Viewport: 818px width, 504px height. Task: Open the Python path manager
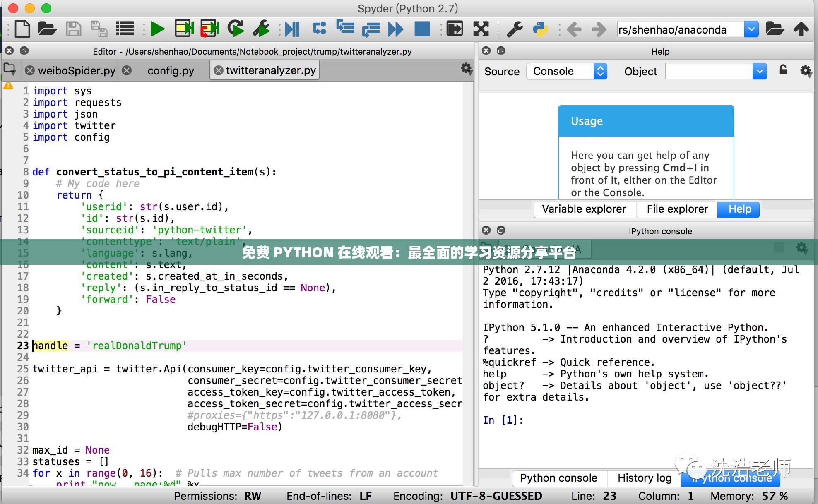(541, 29)
